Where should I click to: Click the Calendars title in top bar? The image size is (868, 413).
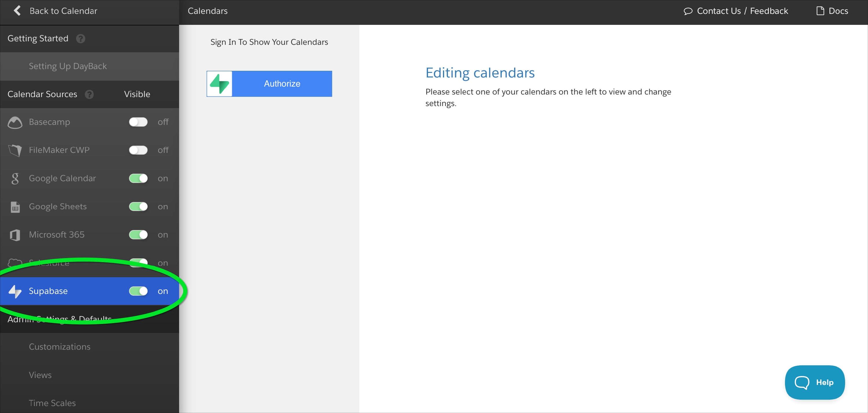(207, 11)
